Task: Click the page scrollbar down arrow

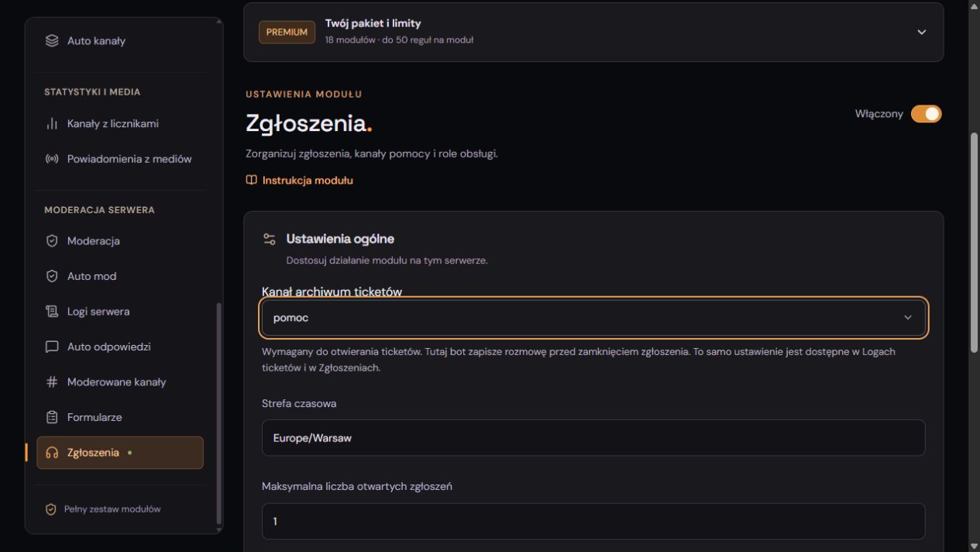Action: [x=975, y=546]
